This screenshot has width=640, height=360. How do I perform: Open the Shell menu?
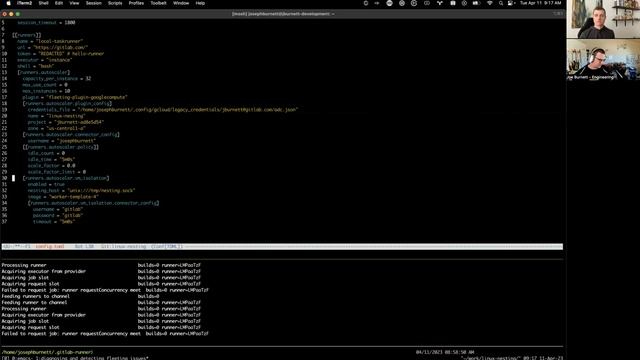43,3
